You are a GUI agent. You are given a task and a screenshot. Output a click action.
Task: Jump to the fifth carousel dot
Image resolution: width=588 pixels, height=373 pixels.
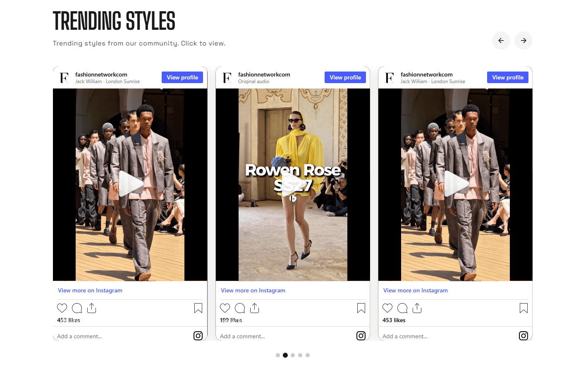pyautogui.click(x=308, y=355)
